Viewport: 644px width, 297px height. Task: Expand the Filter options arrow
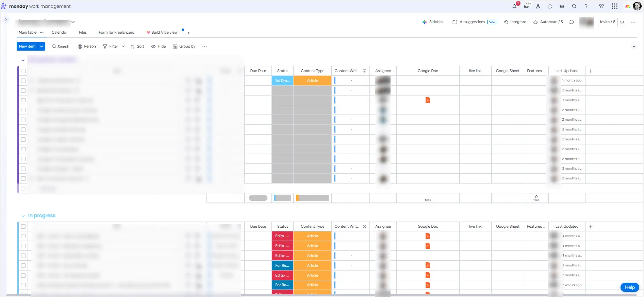pyautogui.click(x=123, y=47)
